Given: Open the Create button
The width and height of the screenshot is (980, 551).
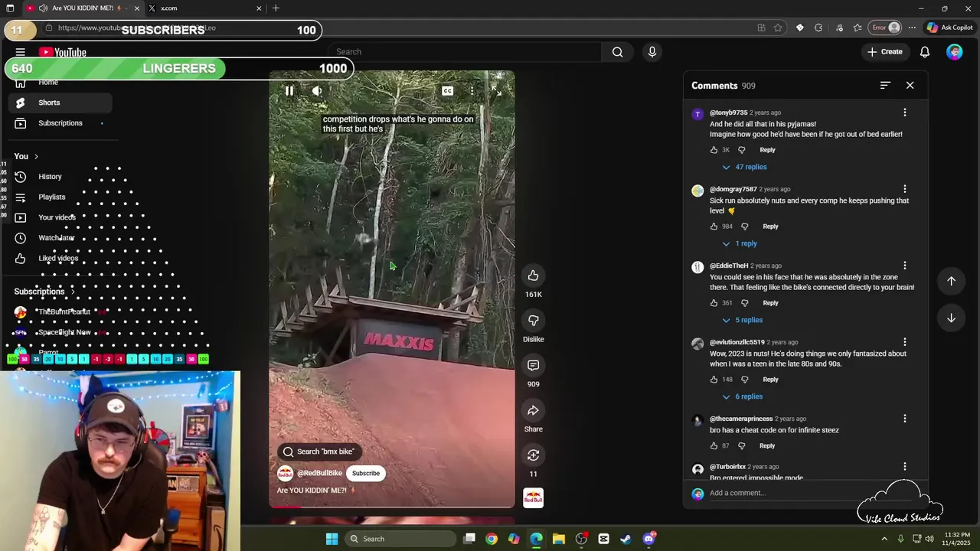Looking at the screenshot, I should (x=885, y=52).
